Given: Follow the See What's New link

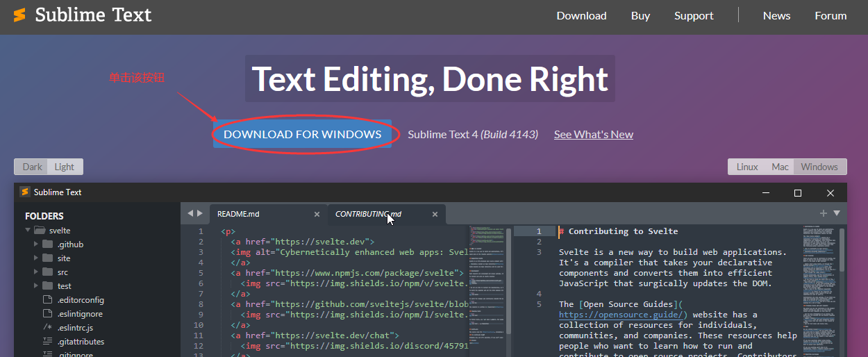Looking at the screenshot, I should (594, 135).
